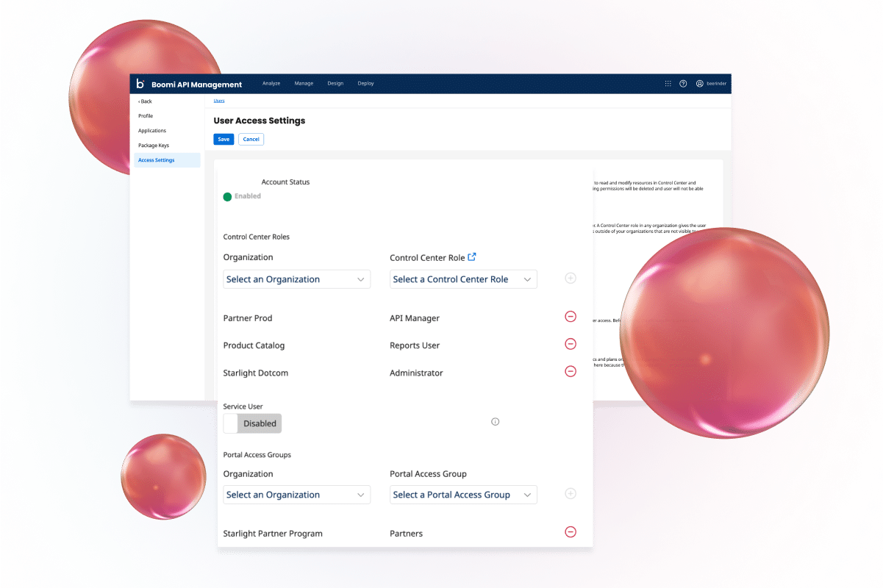Remove the Starlight Dotcom Administrator role
This screenshot has height=588, width=883.
pos(570,371)
